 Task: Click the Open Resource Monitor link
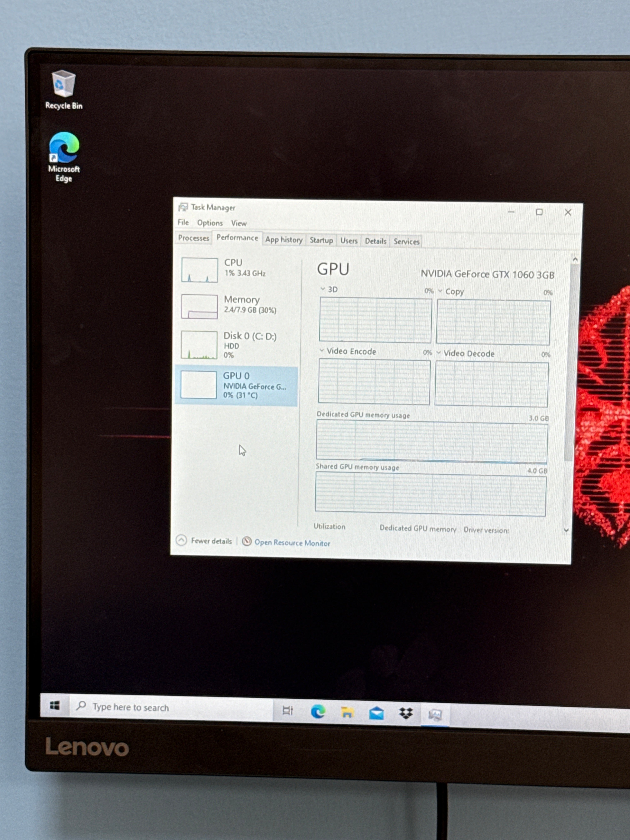coord(292,543)
